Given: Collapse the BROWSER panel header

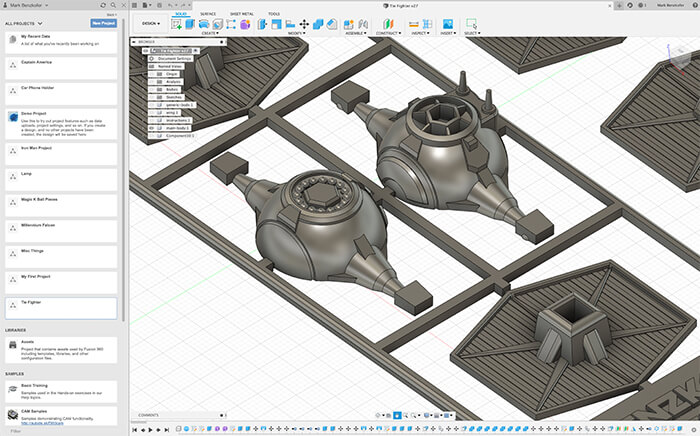Looking at the screenshot, I should point(134,42).
